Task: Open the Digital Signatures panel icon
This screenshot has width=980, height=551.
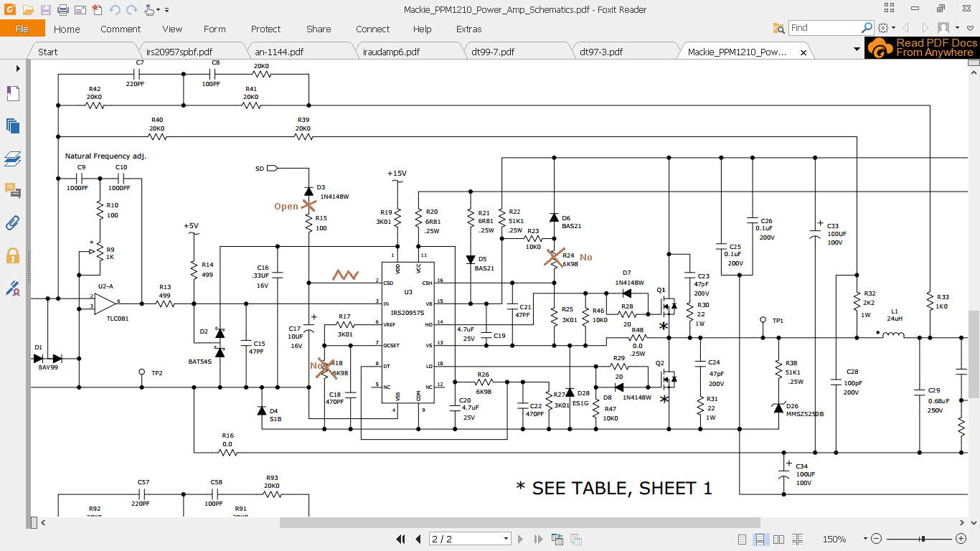Action: click(x=12, y=288)
